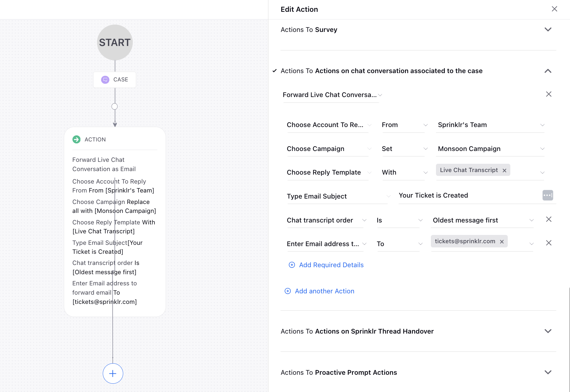
Task: Click Add Required Details link
Action: (331, 265)
